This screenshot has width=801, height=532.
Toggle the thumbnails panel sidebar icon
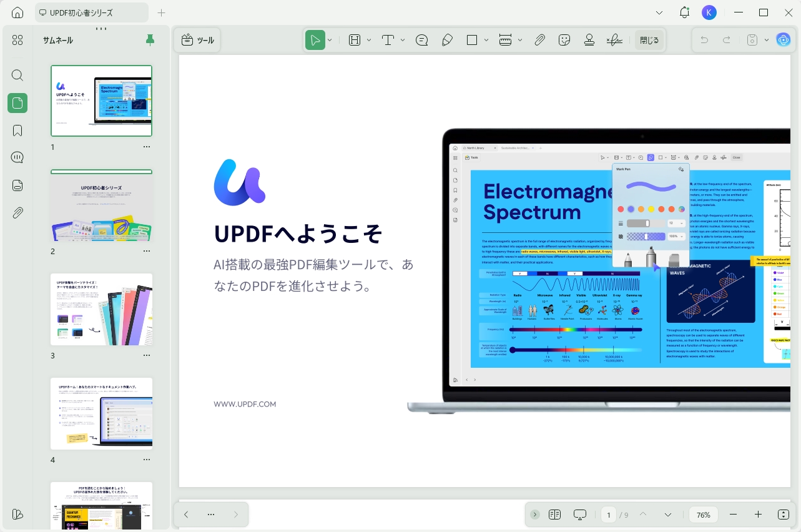[17, 103]
